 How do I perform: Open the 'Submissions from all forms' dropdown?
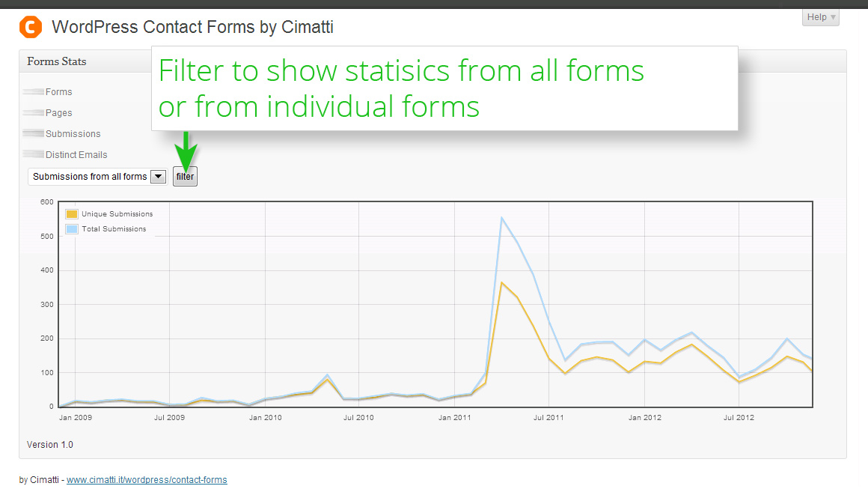coord(98,177)
